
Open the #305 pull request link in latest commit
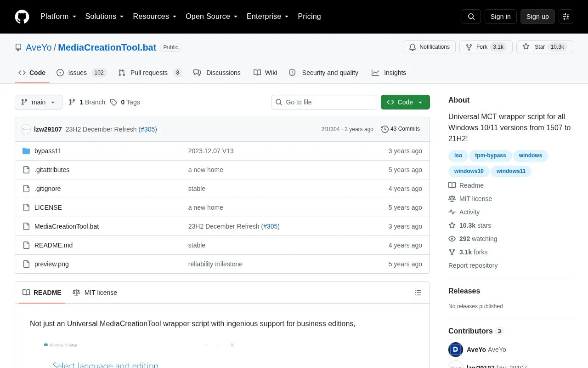(x=148, y=129)
